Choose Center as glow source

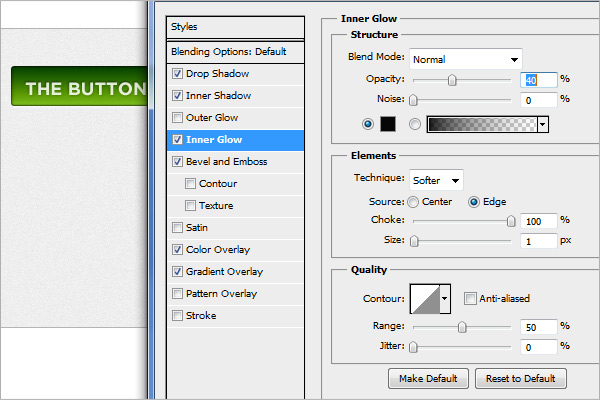(413, 202)
